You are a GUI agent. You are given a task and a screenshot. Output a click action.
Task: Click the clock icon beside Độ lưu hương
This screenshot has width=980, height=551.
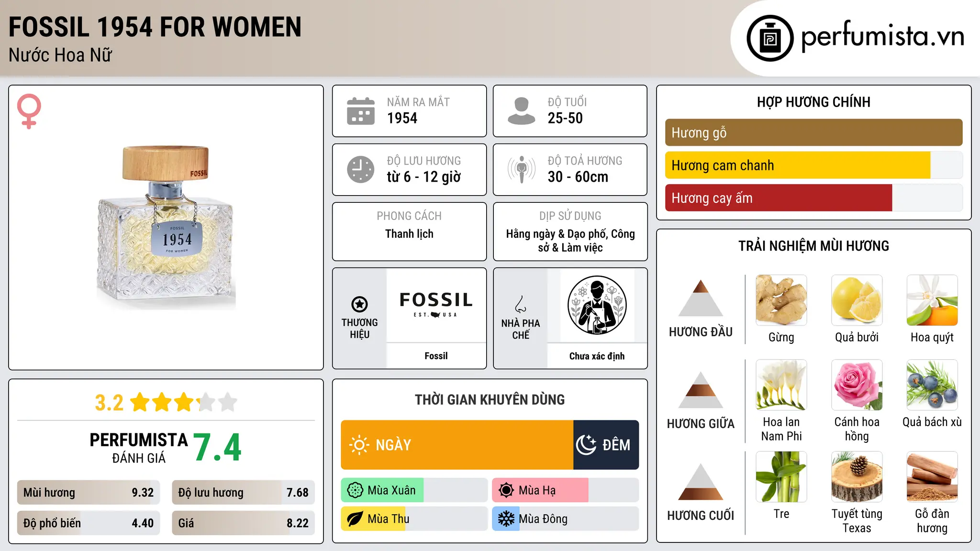click(x=360, y=169)
